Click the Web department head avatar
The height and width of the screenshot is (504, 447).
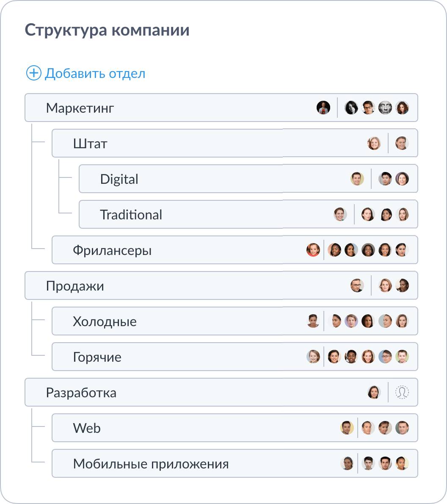[347, 428]
